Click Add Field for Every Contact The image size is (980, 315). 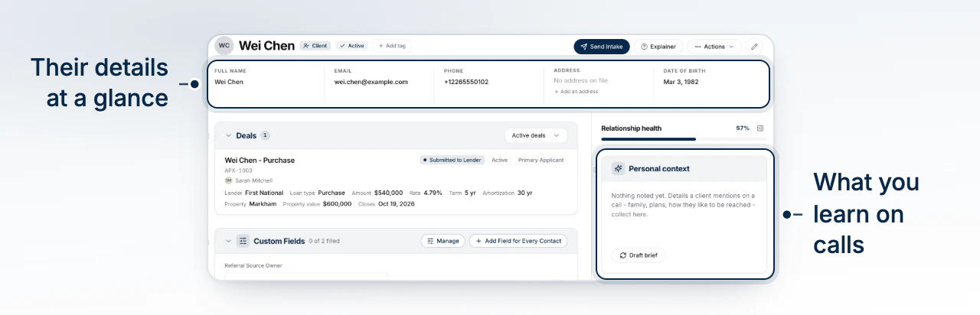tap(518, 241)
